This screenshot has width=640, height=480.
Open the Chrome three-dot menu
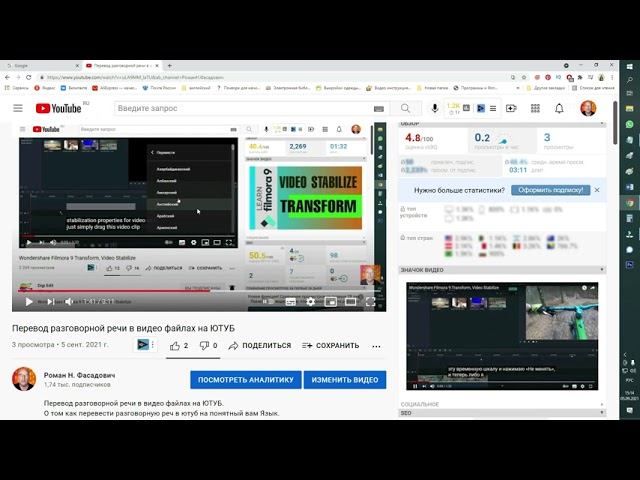612,77
